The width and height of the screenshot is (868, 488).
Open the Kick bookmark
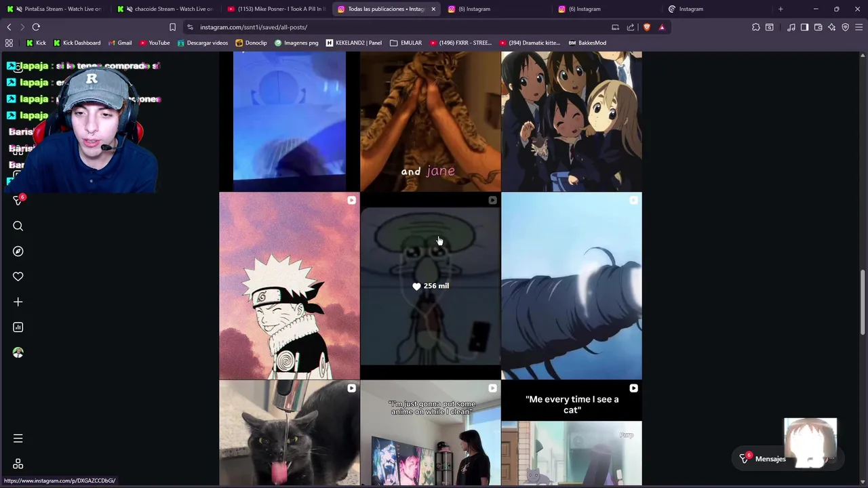pyautogui.click(x=36, y=43)
